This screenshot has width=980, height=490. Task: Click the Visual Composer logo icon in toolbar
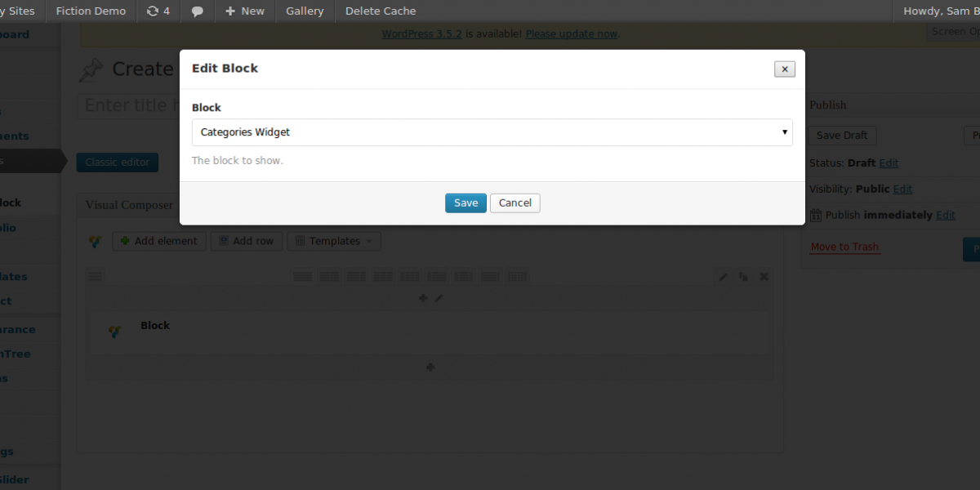96,242
